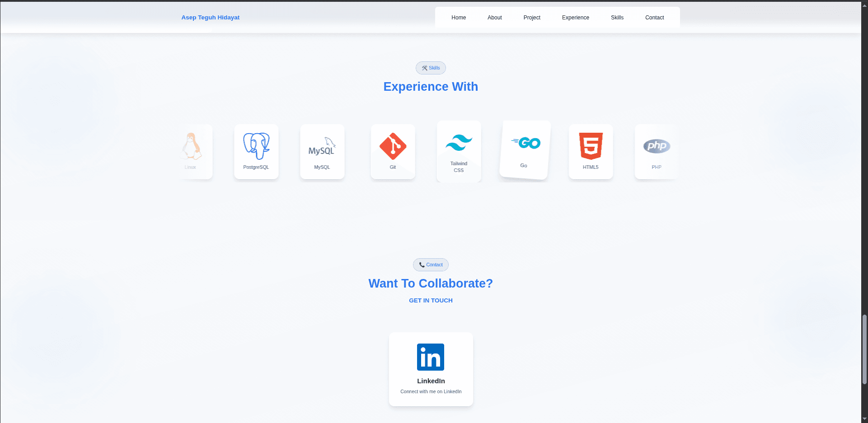Click the 'Git' card label text
The image size is (868, 423).
(393, 167)
